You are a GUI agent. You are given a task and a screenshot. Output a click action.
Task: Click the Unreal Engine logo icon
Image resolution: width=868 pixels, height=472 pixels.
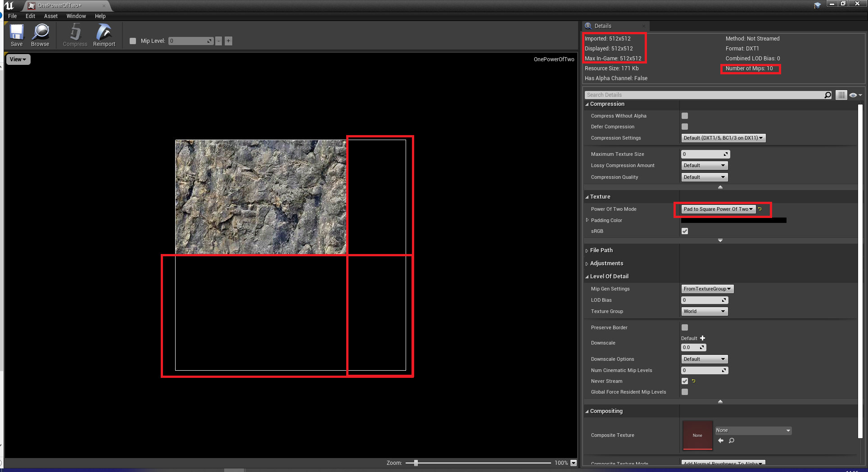(x=9, y=5)
